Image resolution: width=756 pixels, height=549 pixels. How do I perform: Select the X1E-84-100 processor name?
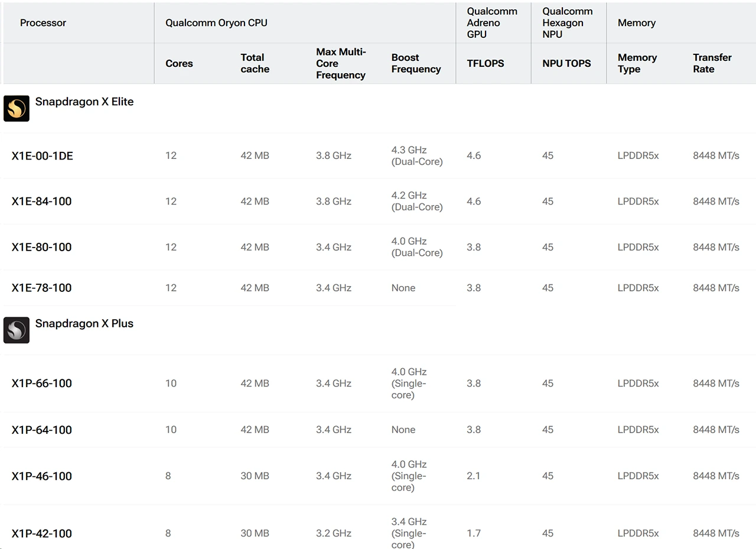[41, 202]
